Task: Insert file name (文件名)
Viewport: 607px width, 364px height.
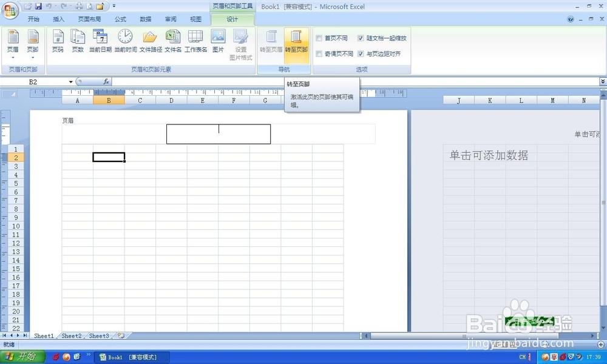Action: tap(172, 41)
